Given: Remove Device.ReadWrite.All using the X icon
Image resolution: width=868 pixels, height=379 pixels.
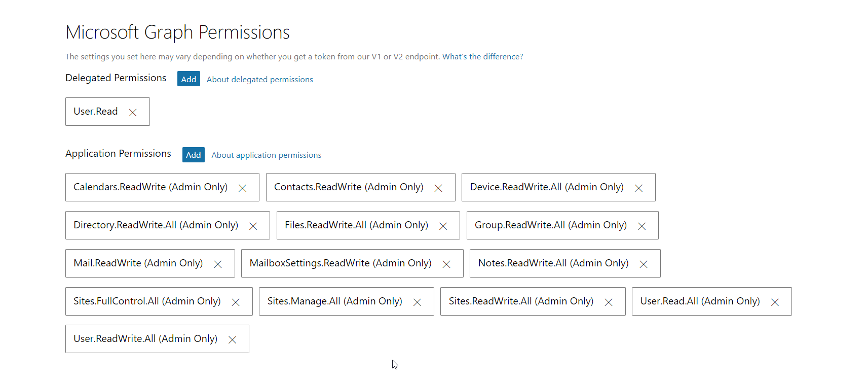Looking at the screenshot, I should point(638,188).
